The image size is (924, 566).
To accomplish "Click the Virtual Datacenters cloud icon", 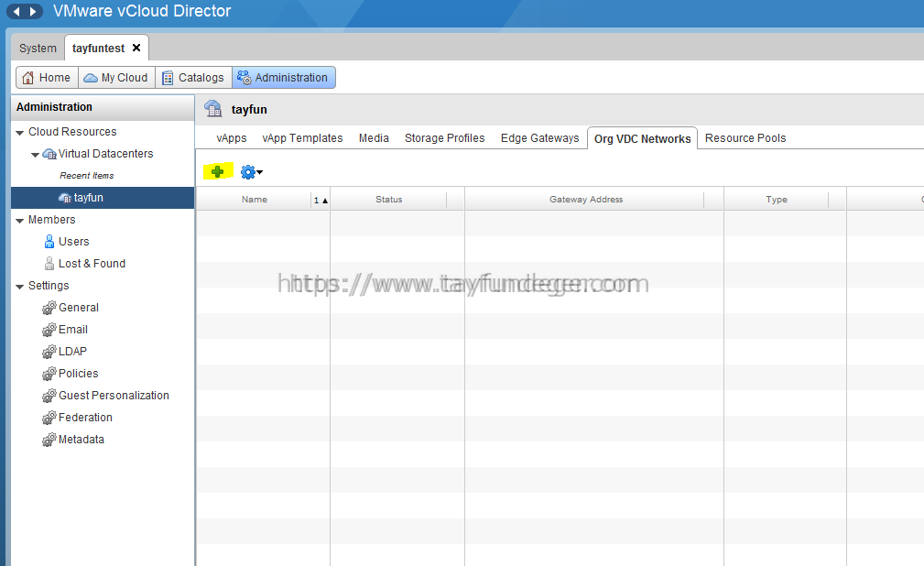I will (x=49, y=154).
